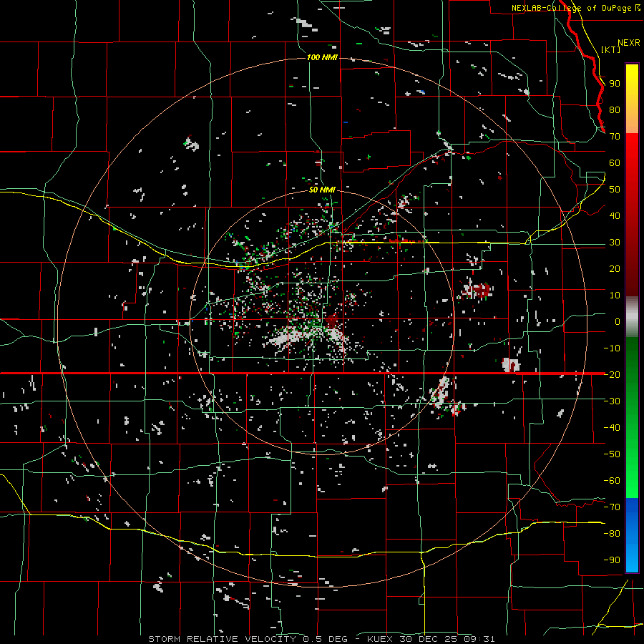Select the -40 tick label on legend
This screenshot has height=644, width=644.
pos(612,428)
